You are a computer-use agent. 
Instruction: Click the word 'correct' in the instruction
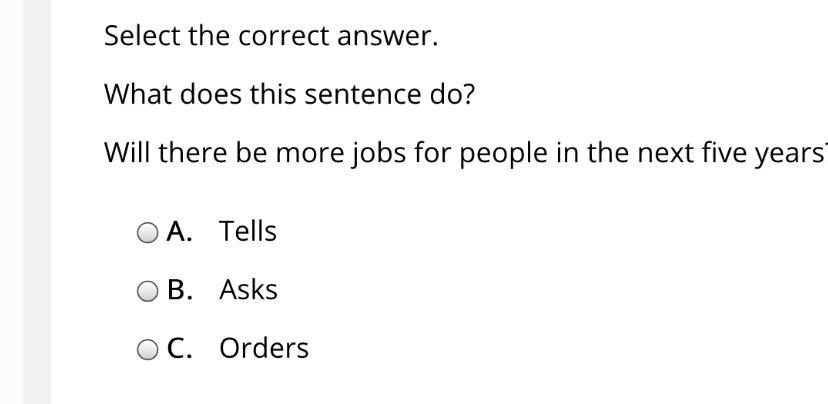coord(284,37)
